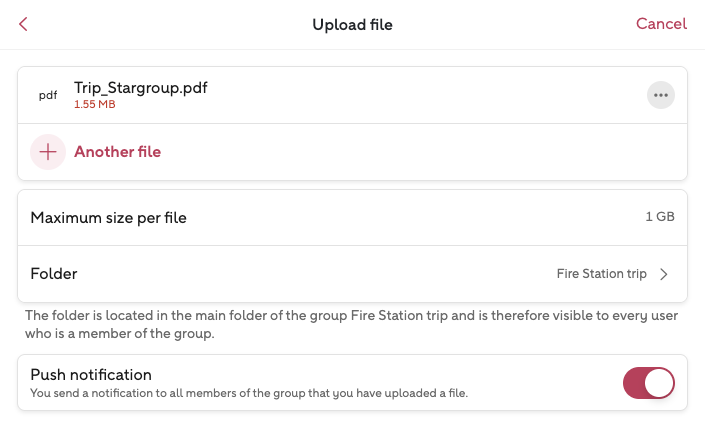705x429 pixels.
Task: Click the notification description under Push notification
Action: point(249,394)
